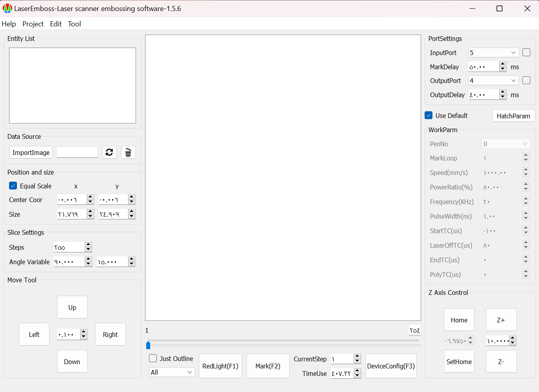Viewport: 539px width, 392px height.
Task: Click the ImportImage button
Action: [x=31, y=152]
